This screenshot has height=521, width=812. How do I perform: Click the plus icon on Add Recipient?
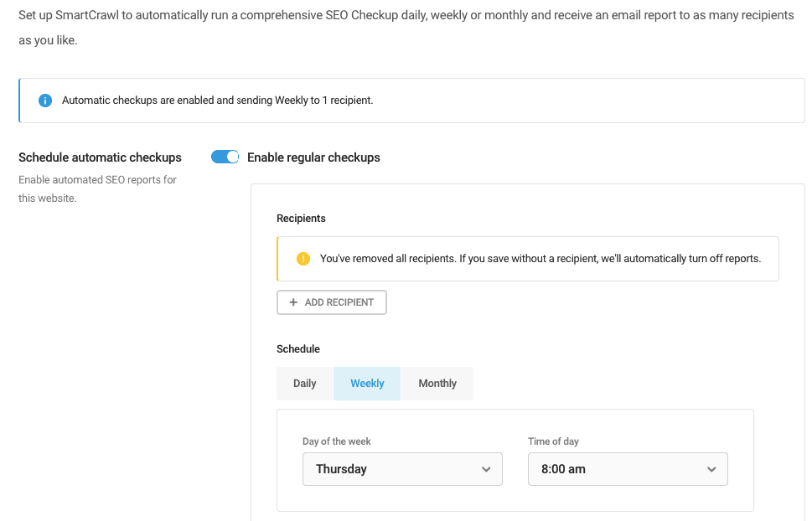coord(293,302)
